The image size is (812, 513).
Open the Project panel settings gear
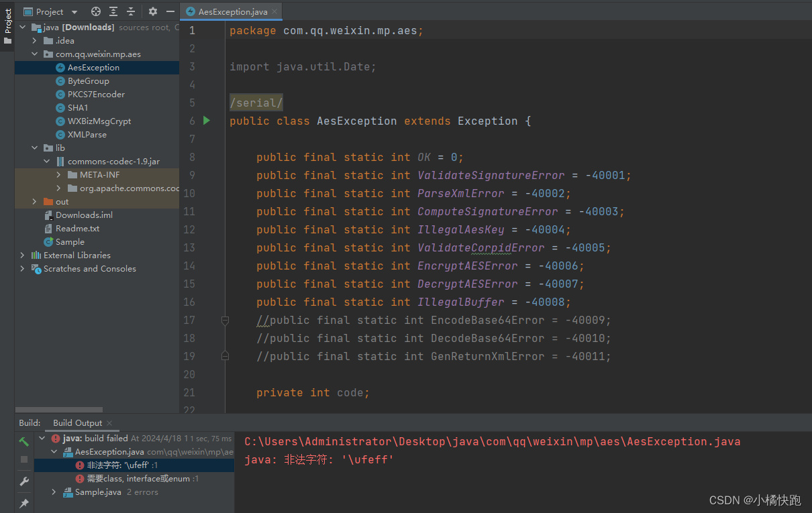tap(153, 11)
